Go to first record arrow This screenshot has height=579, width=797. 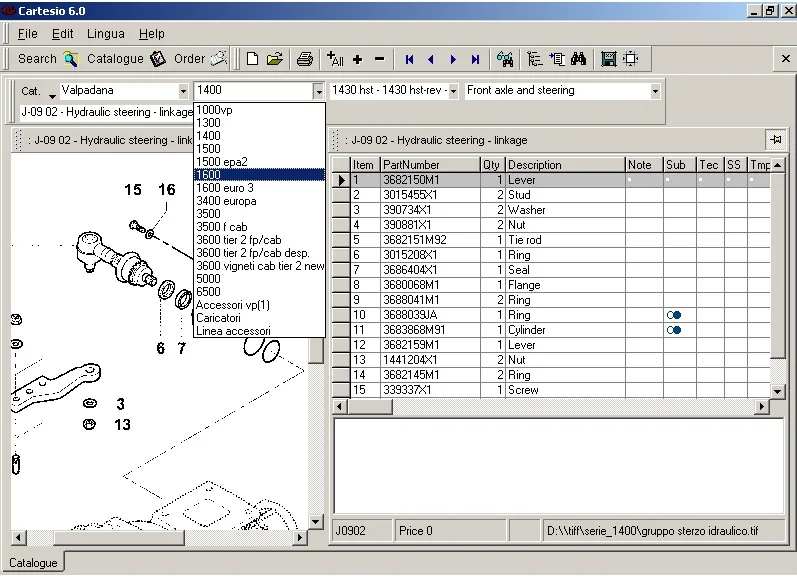(409, 59)
